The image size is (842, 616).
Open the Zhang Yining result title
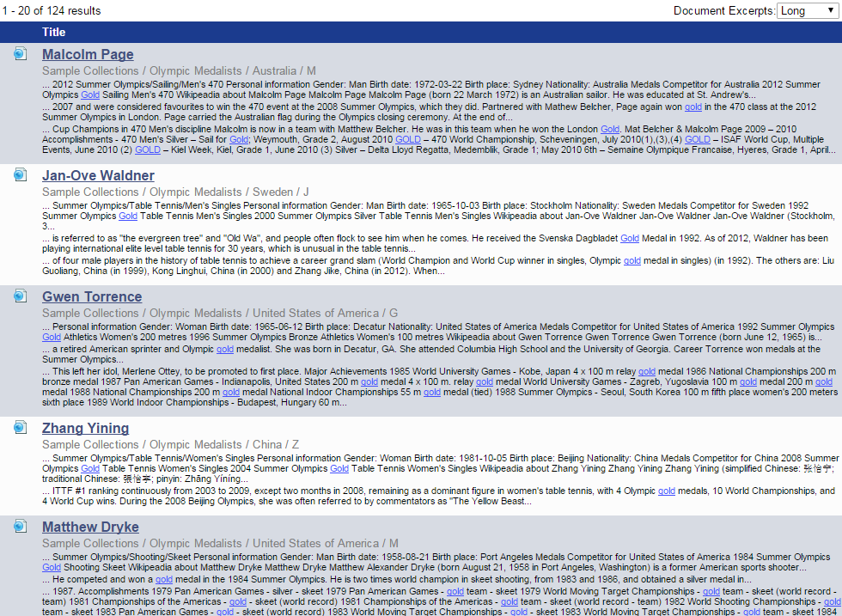tap(85, 428)
